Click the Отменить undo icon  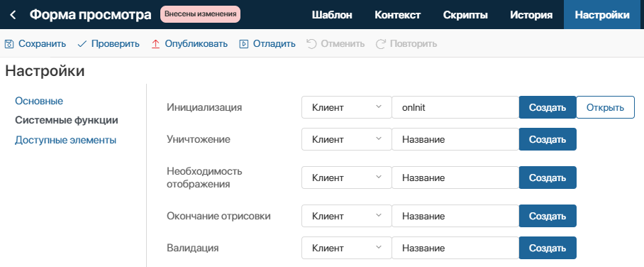(311, 43)
